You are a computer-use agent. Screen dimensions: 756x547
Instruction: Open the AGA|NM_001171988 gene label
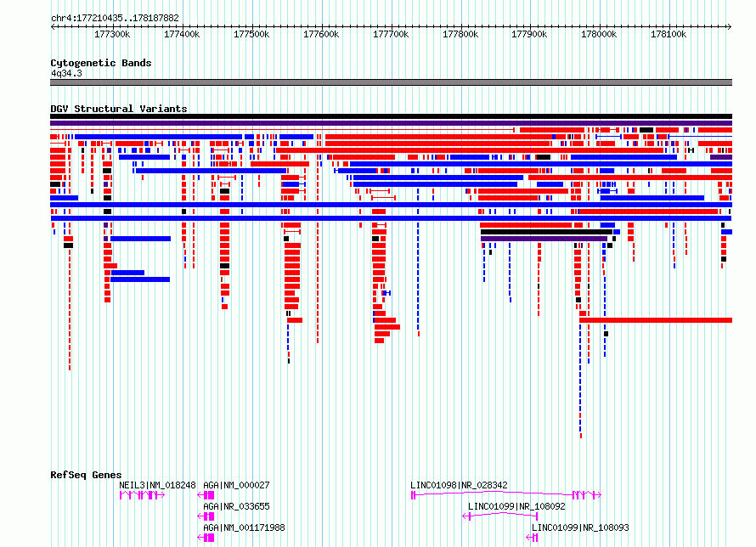tap(244, 527)
